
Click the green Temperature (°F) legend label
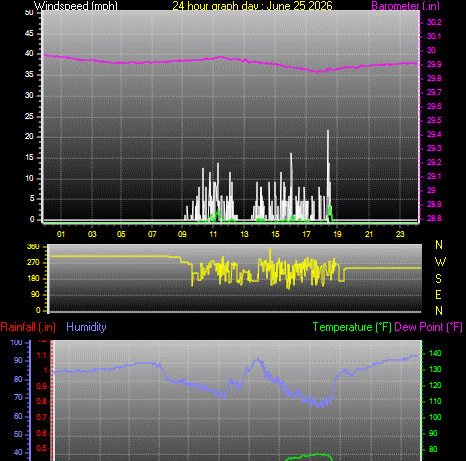[x=352, y=327]
